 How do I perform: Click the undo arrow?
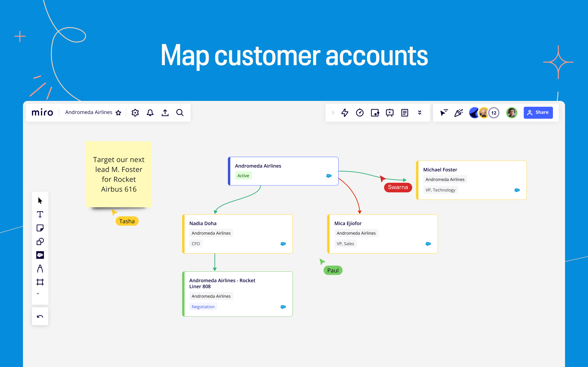point(40,316)
